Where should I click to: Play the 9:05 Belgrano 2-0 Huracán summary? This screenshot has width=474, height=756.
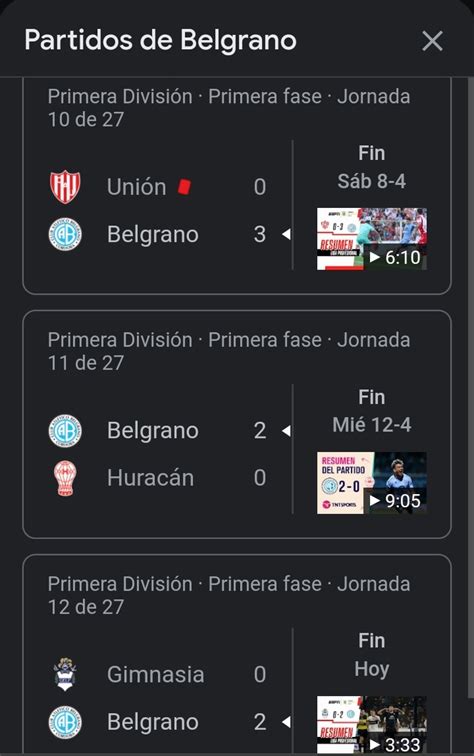pyautogui.click(x=371, y=483)
